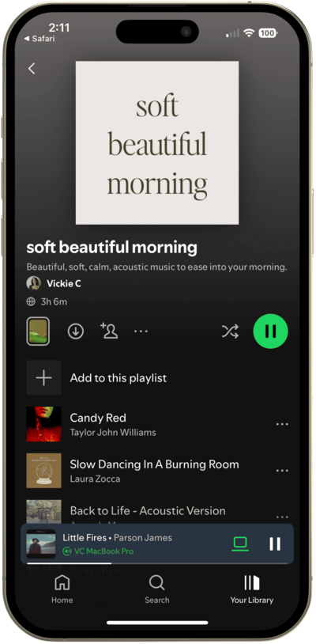Open options for Back to Life track

pos(282,517)
